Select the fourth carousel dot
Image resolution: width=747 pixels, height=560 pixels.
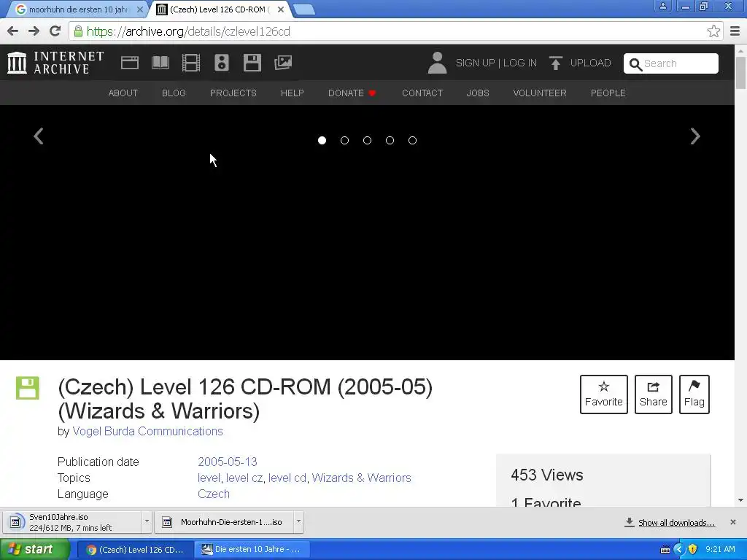(390, 141)
